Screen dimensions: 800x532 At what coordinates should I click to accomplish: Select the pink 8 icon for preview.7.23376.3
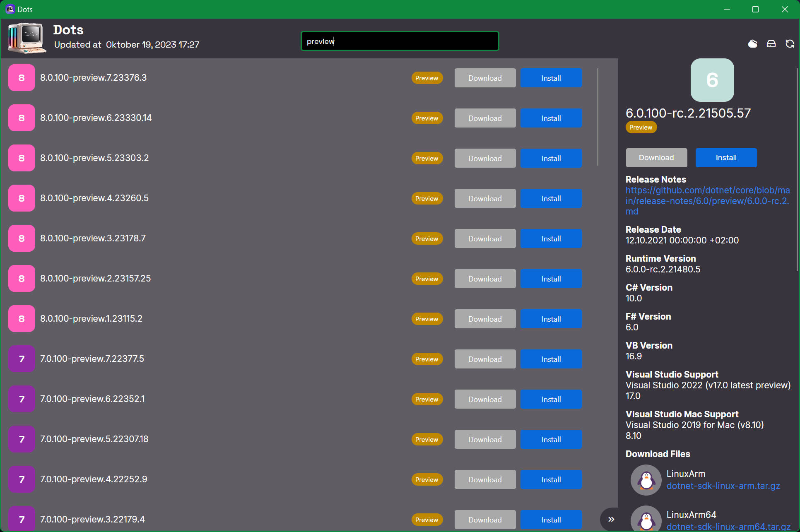point(22,78)
